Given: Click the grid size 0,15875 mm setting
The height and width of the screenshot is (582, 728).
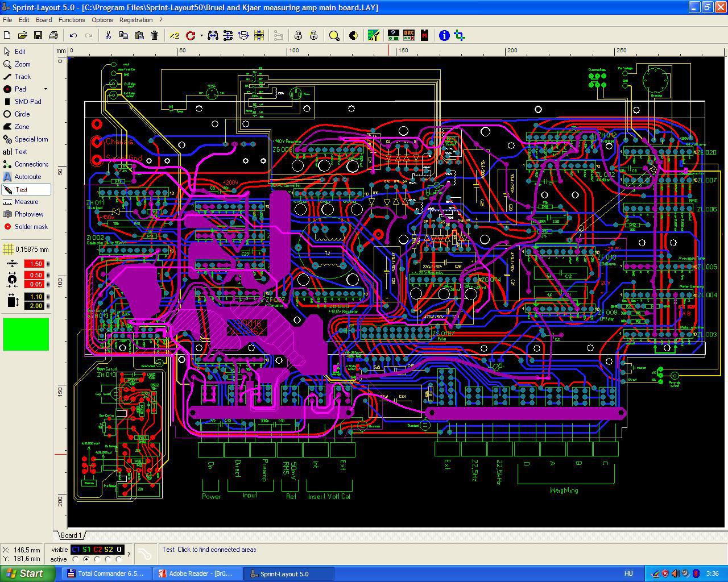Looking at the screenshot, I should (26, 250).
